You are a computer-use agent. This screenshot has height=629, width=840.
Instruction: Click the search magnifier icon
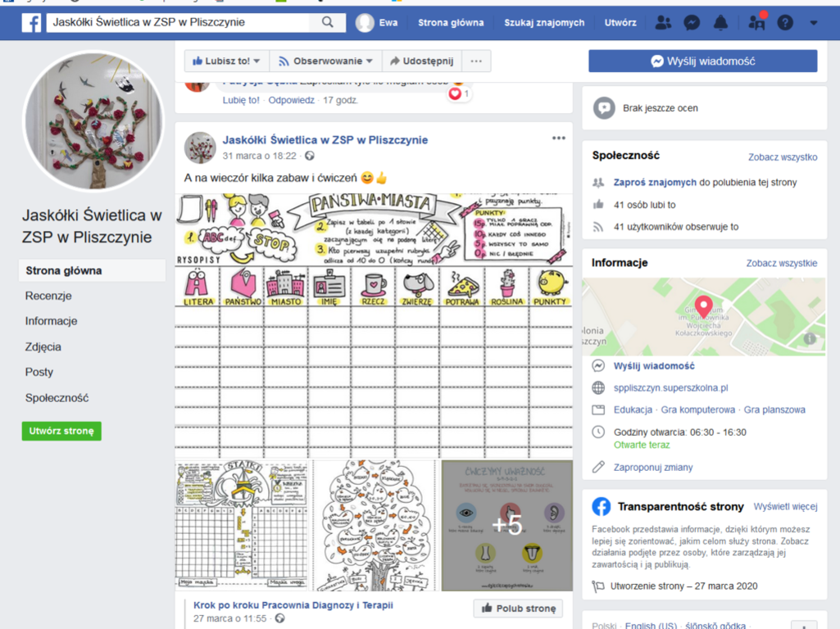click(327, 22)
